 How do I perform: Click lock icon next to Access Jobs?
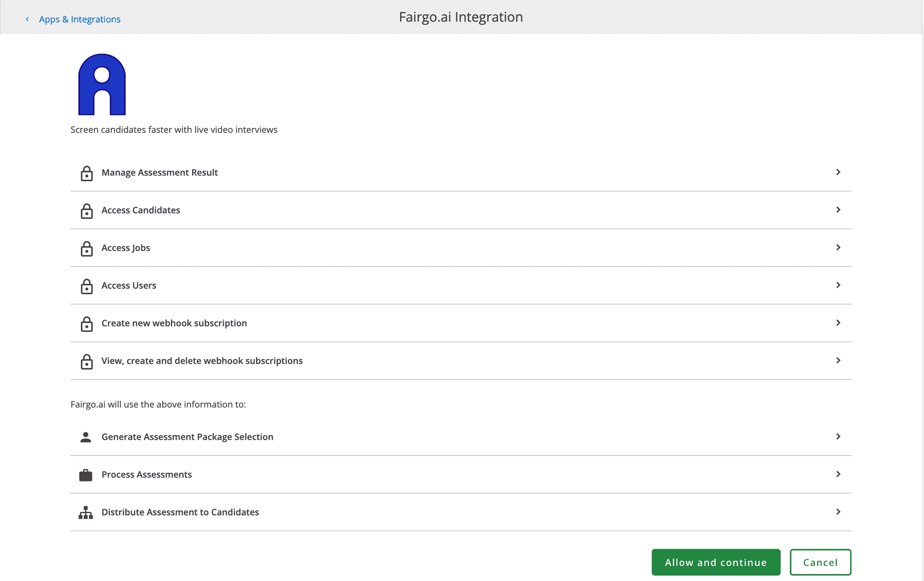(87, 248)
